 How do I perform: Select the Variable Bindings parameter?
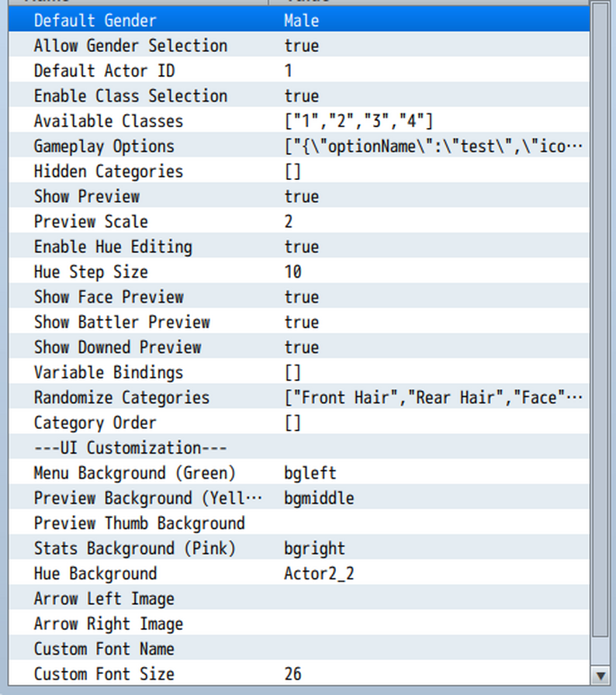299,372
